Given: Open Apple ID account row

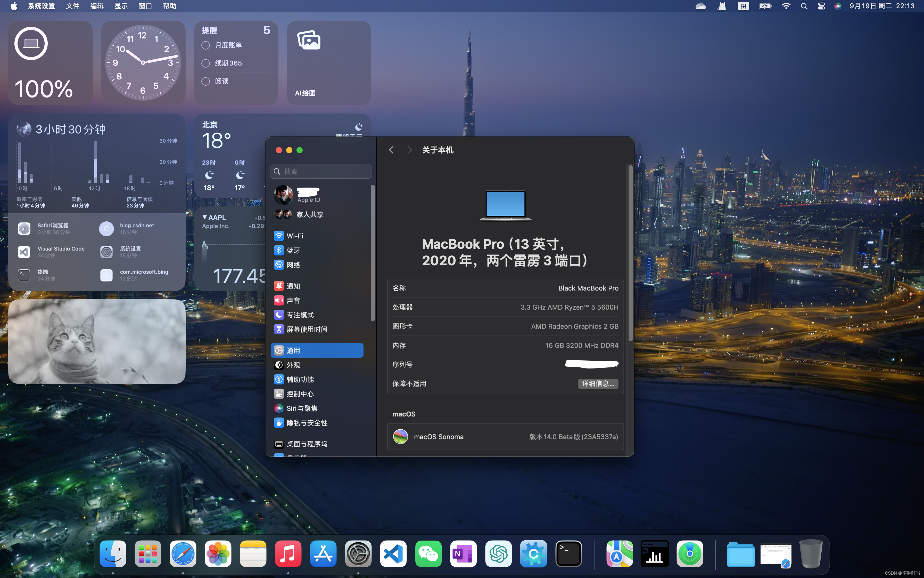Looking at the screenshot, I should coord(317,195).
